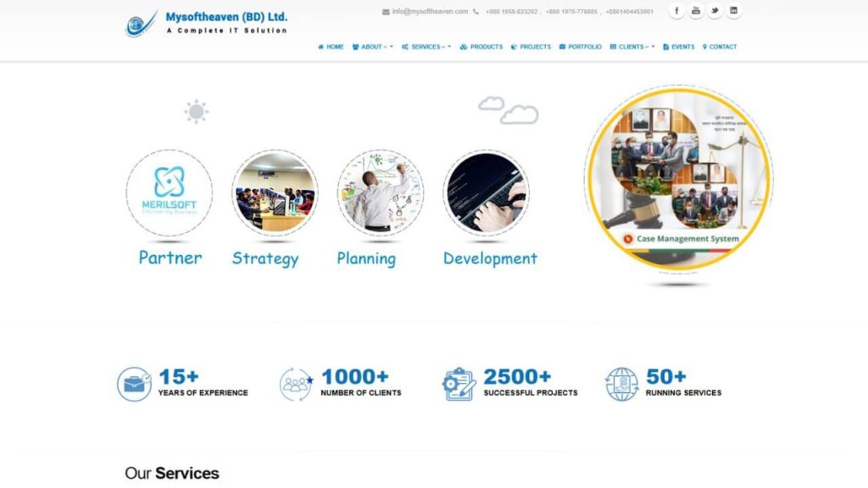The width and height of the screenshot is (868, 488).
Task: Click the SUCCESSFUL PROJECTS caption
Action: pyautogui.click(x=531, y=393)
